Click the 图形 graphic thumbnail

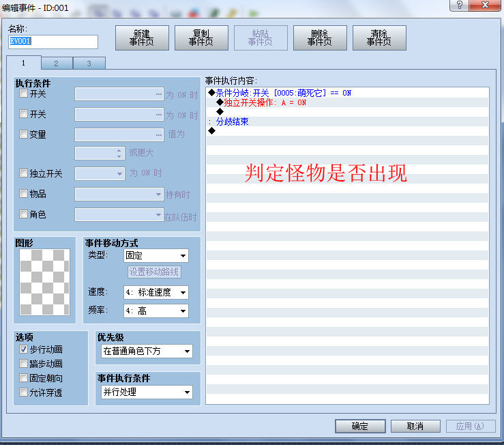point(44,282)
